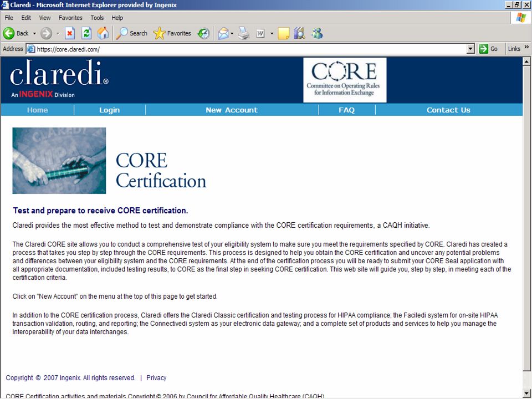
Task: Click the copyright 2007 Ingenix text
Action: pos(70,377)
